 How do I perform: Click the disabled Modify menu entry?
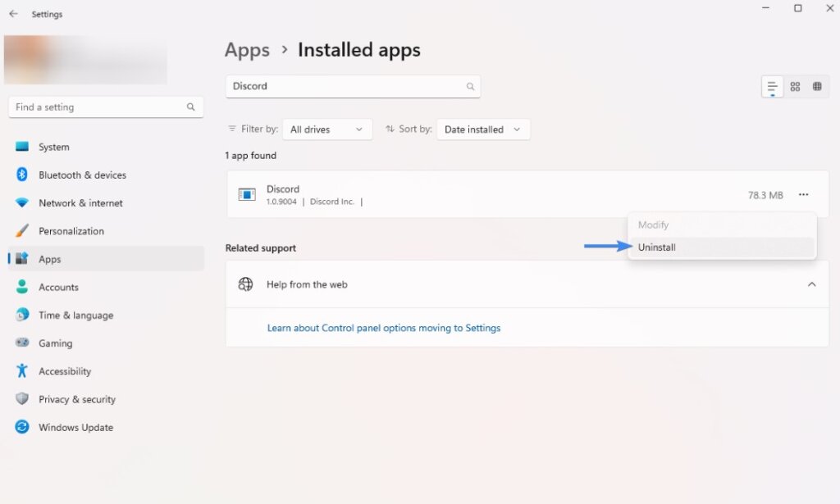(722, 225)
